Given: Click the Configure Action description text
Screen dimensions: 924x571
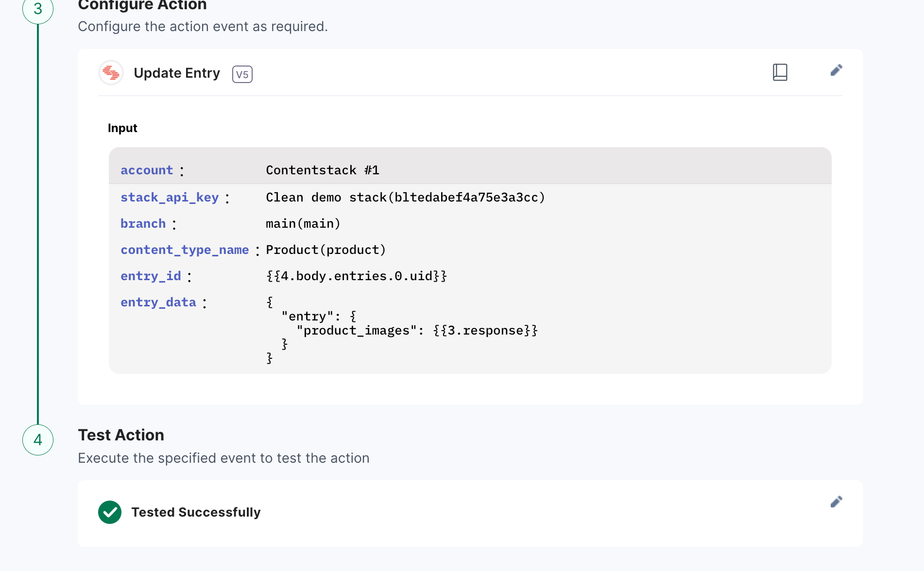Looking at the screenshot, I should [203, 26].
